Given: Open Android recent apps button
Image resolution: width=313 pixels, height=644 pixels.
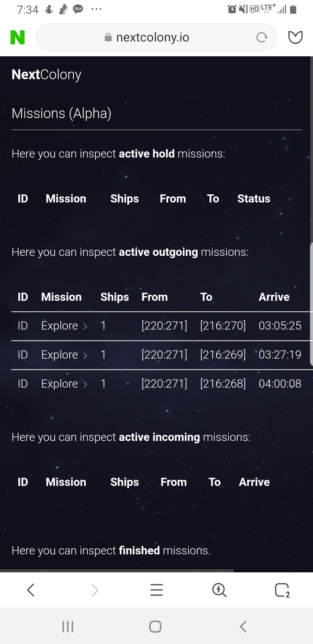Looking at the screenshot, I should coord(68,627).
